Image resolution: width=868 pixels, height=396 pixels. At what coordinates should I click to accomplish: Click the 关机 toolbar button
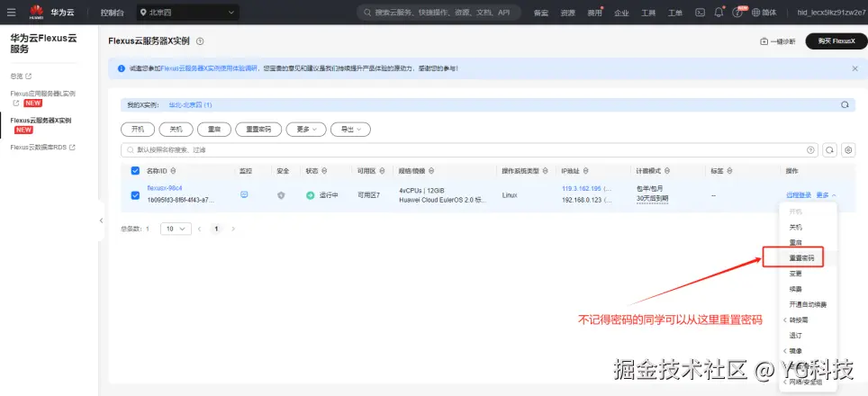pos(176,129)
